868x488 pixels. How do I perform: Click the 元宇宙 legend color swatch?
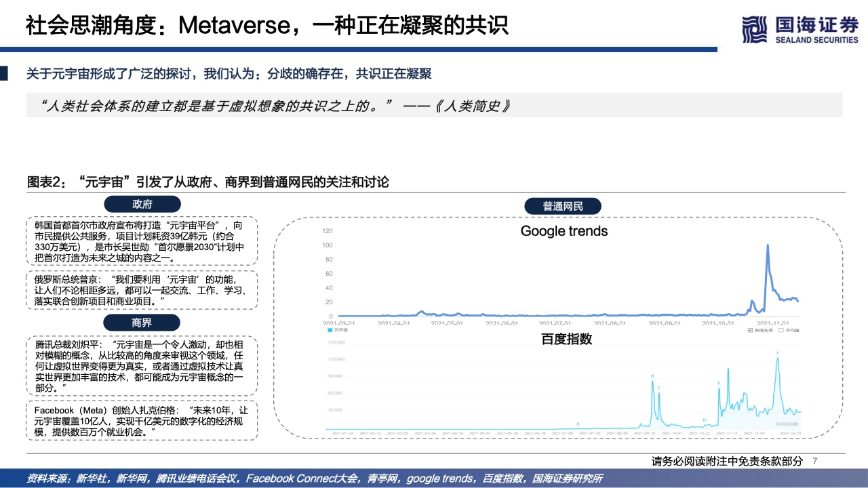point(330,331)
